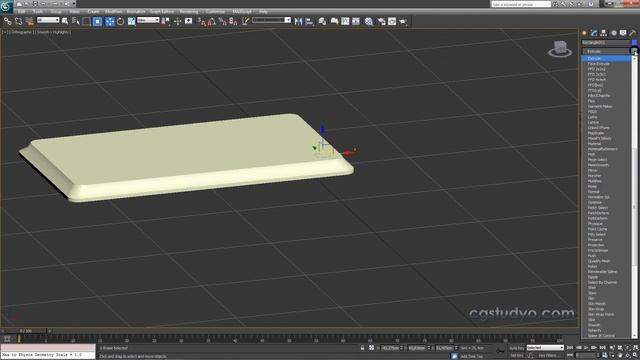Open the Select by Name dialog icon

tap(76, 21)
